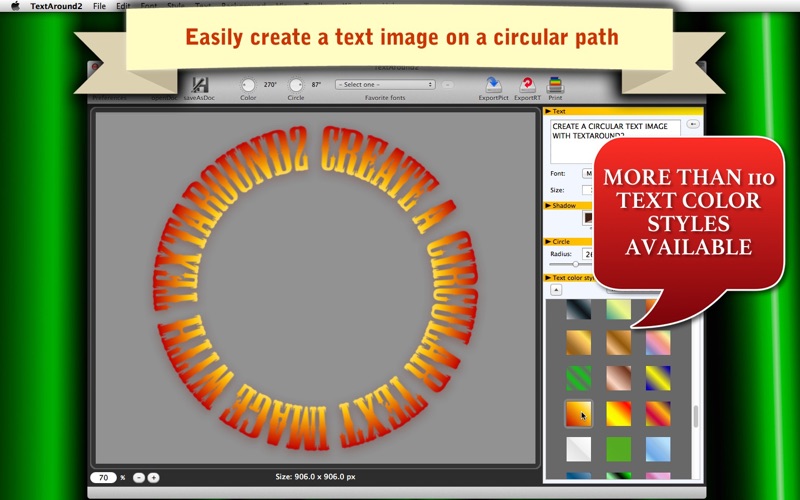
Task: Click the Circle angle dial
Action: [295, 85]
